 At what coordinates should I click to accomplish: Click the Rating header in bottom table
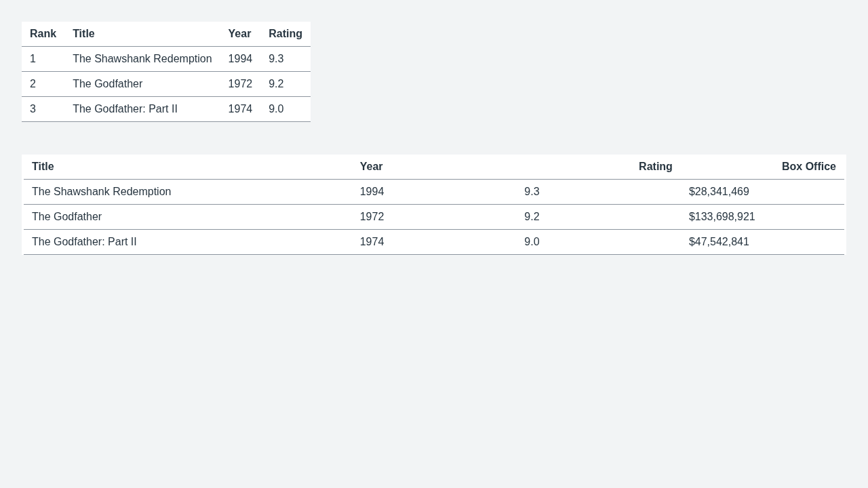pyautogui.click(x=656, y=167)
